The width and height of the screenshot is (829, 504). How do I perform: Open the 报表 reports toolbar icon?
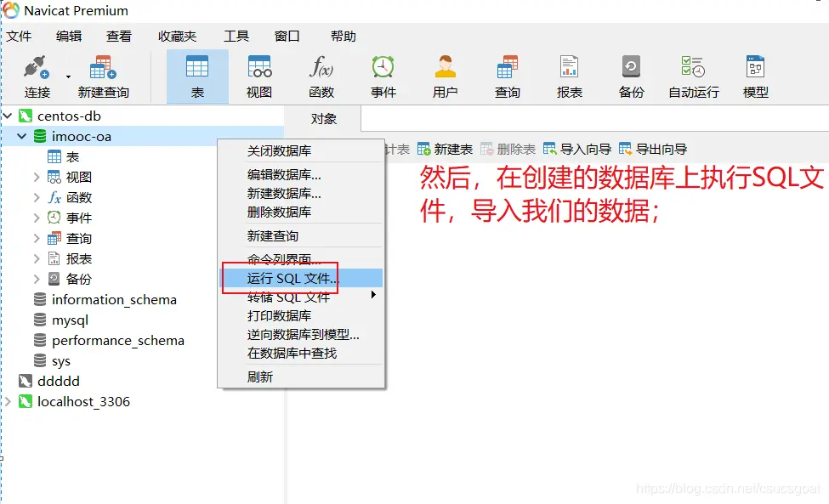click(x=570, y=77)
